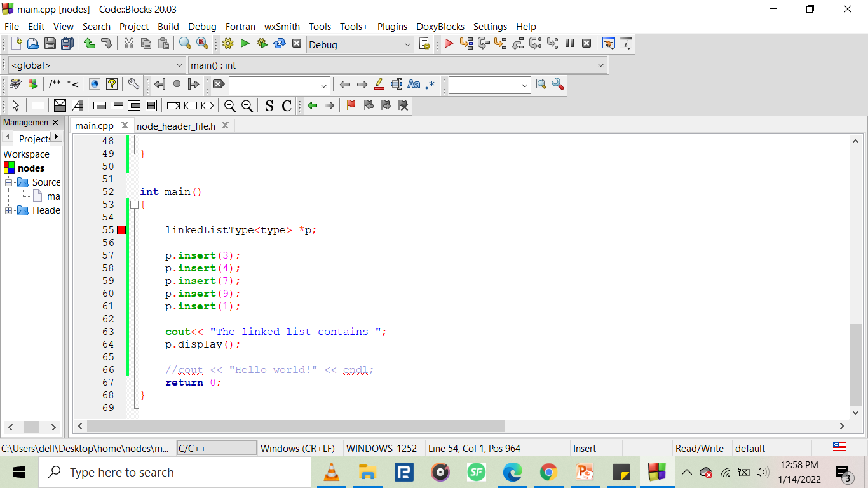Select the nodes project in workspace
This screenshot has height=488, width=868.
[31, 168]
